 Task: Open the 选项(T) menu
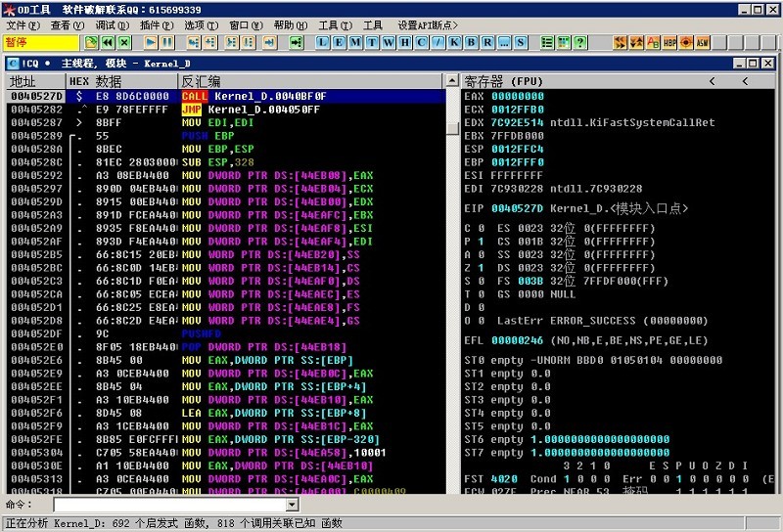202,25
